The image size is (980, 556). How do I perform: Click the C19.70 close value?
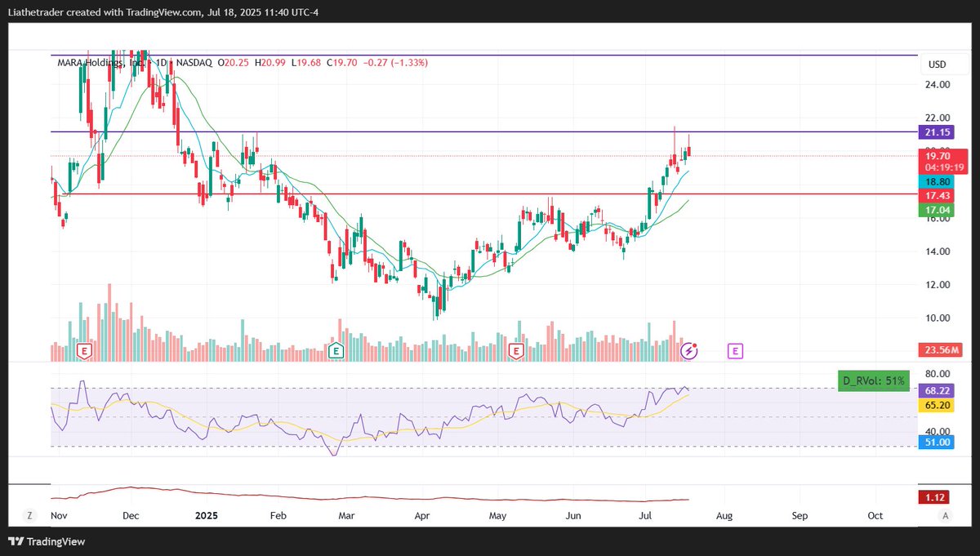pyautogui.click(x=343, y=62)
